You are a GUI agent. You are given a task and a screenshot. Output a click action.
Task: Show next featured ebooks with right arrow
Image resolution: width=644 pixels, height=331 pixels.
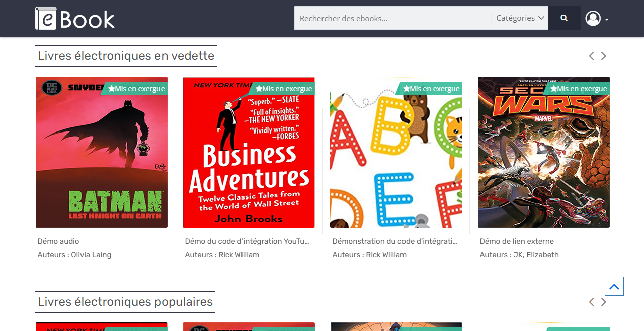pos(604,56)
